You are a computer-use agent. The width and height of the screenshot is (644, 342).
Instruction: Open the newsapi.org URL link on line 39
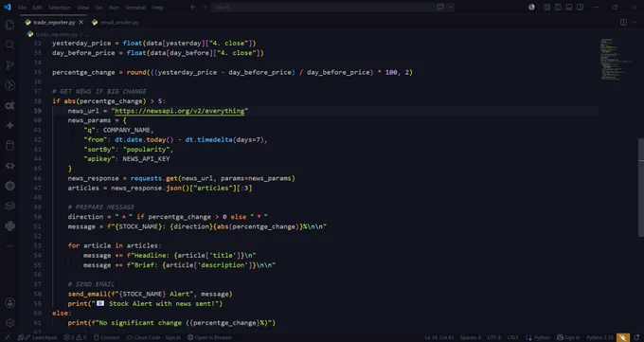(180, 111)
